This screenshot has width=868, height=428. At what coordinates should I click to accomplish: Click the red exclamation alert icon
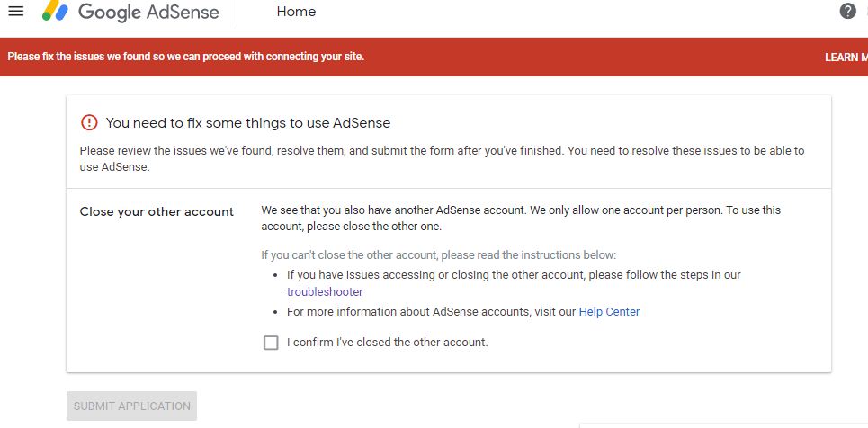point(89,122)
